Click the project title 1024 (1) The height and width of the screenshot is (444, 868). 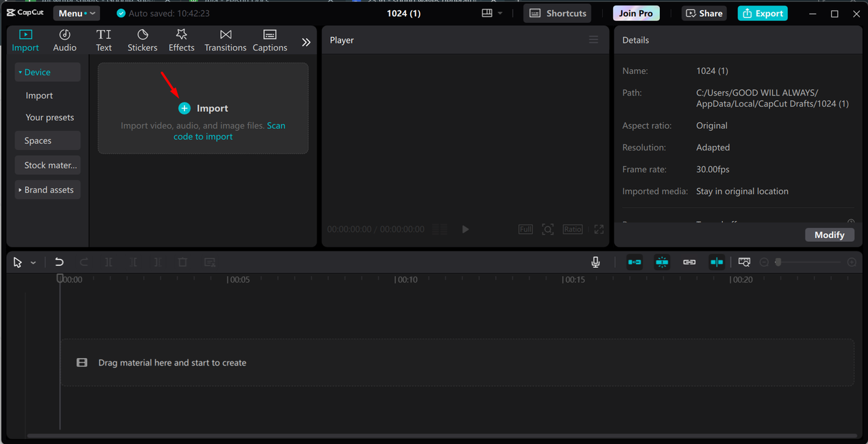point(403,14)
